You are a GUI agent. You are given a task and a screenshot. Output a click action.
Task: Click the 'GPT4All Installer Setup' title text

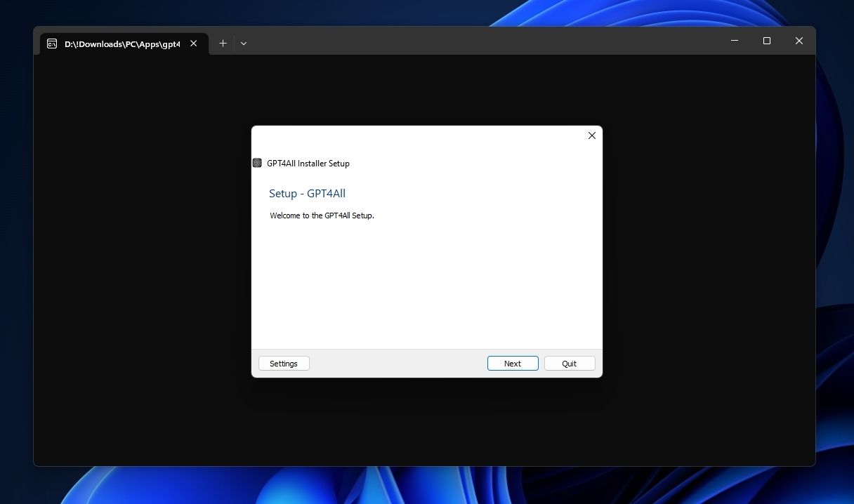point(308,164)
